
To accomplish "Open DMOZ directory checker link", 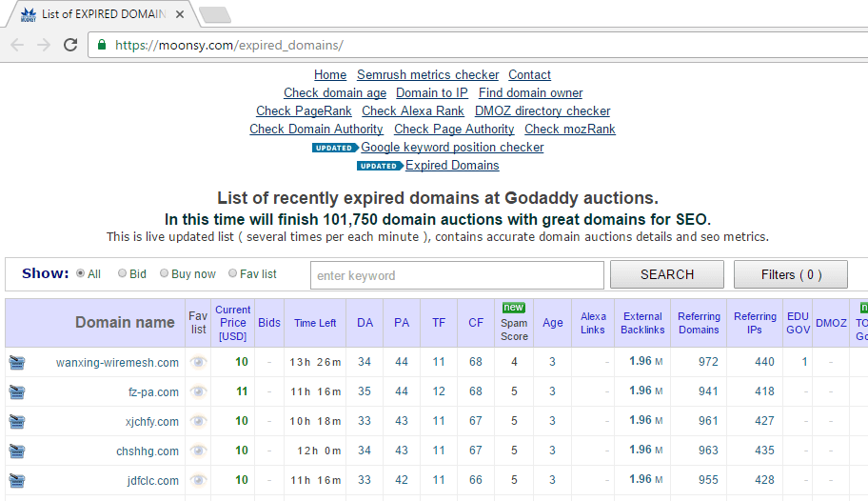I will (542, 110).
